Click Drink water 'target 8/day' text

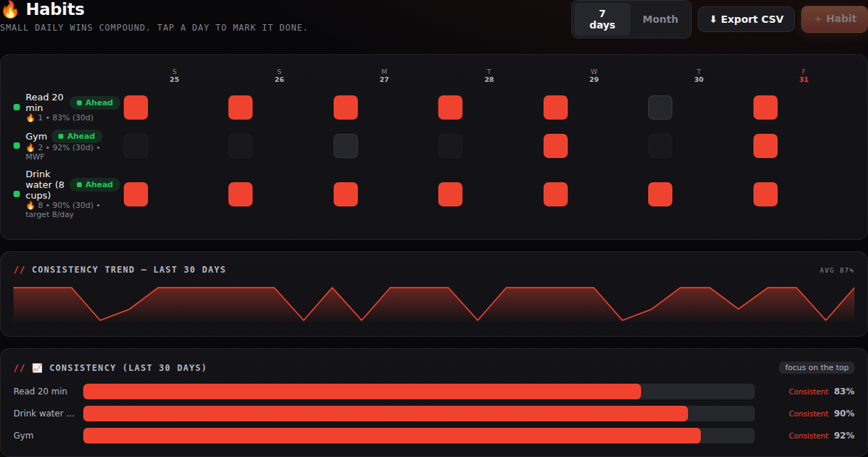[x=50, y=214]
